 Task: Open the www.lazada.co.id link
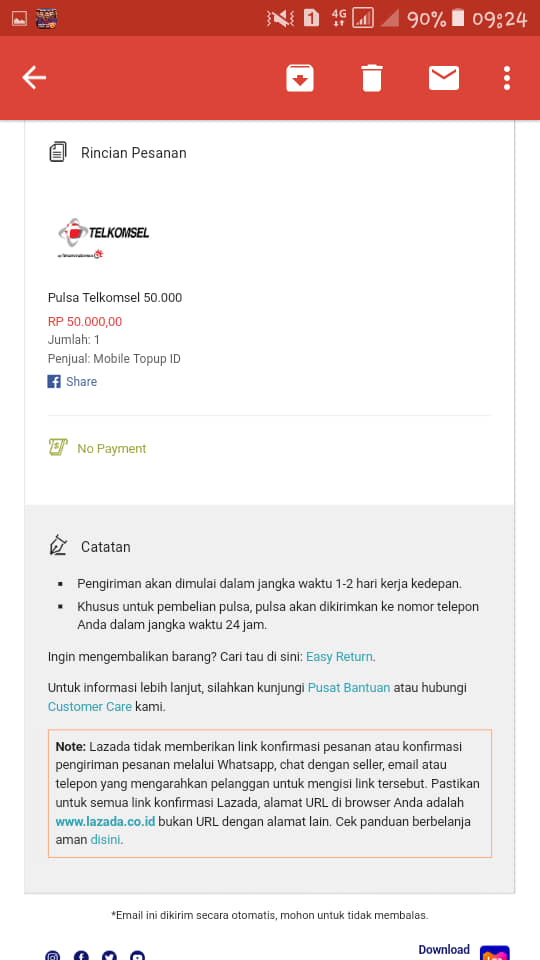click(x=105, y=822)
